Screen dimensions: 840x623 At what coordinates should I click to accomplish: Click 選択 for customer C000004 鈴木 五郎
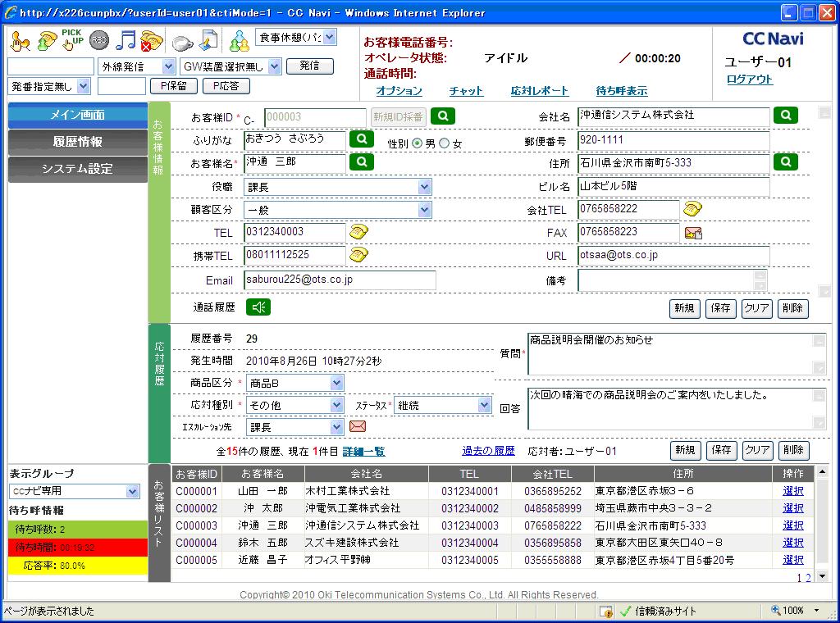click(793, 543)
